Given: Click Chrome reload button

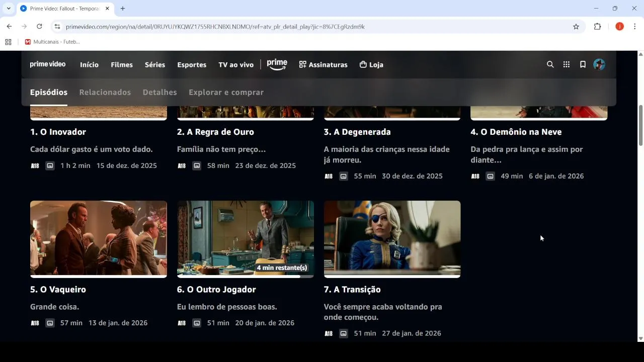Looking at the screenshot, I should [39, 27].
